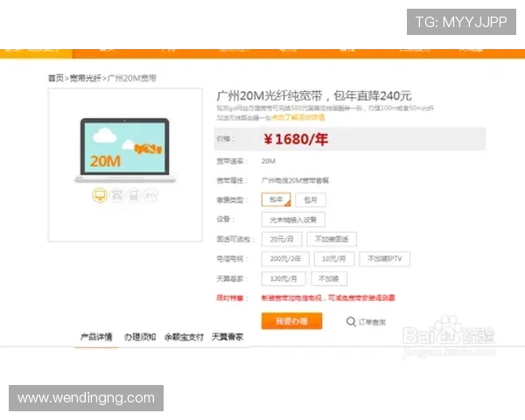525x420 pixels.
Task: Click the 首页 breadcrumb link
Action: pyautogui.click(x=56, y=79)
